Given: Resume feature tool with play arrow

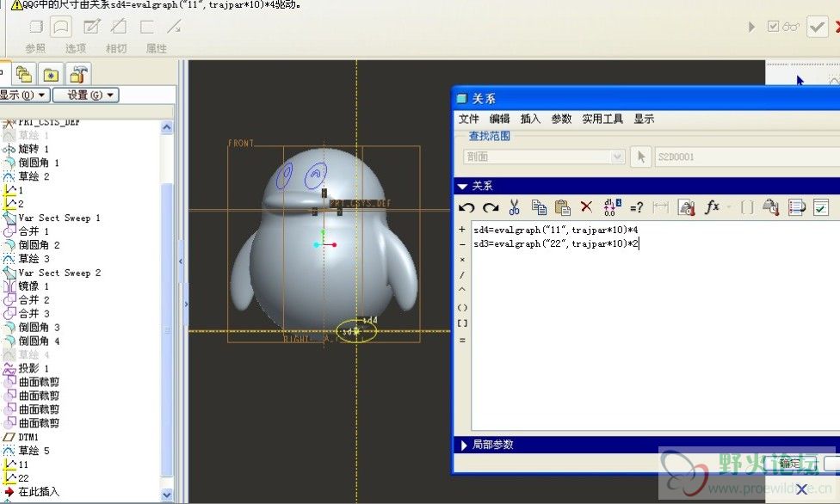Looking at the screenshot, I should point(751,27).
